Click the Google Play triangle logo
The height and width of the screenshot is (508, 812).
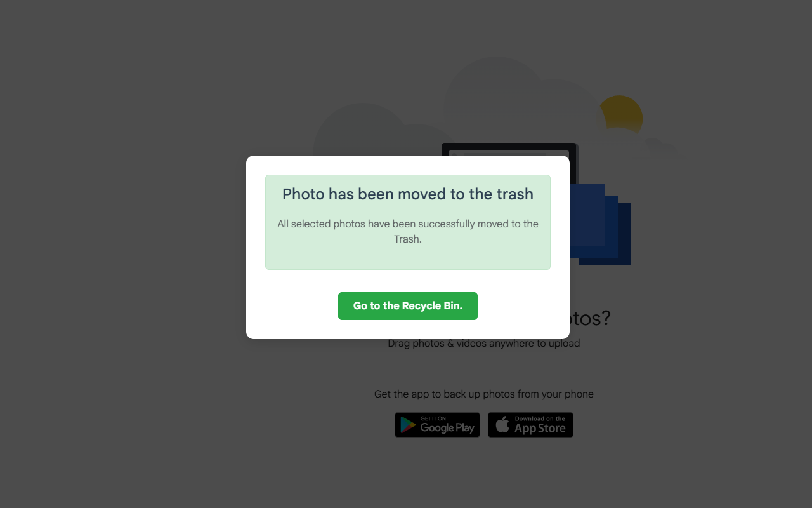point(409,425)
